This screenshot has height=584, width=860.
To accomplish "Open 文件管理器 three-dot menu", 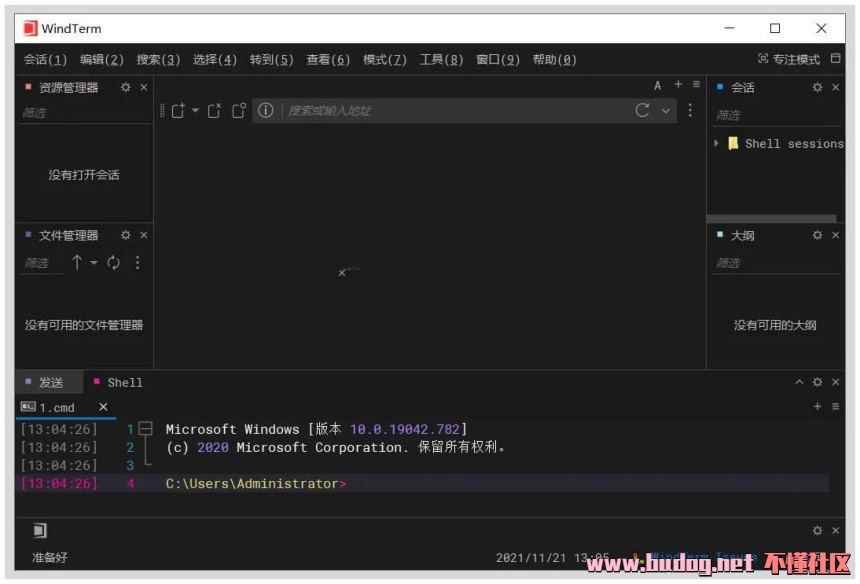I will pos(137,263).
